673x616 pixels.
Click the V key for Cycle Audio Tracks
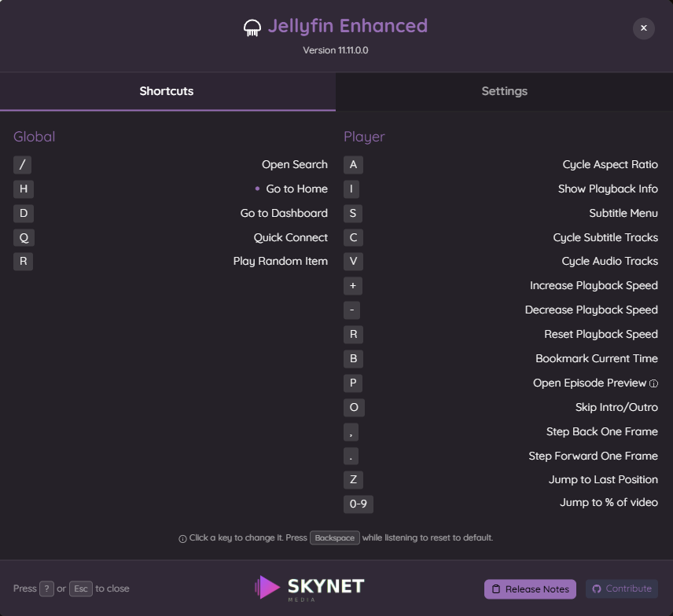[x=353, y=261]
